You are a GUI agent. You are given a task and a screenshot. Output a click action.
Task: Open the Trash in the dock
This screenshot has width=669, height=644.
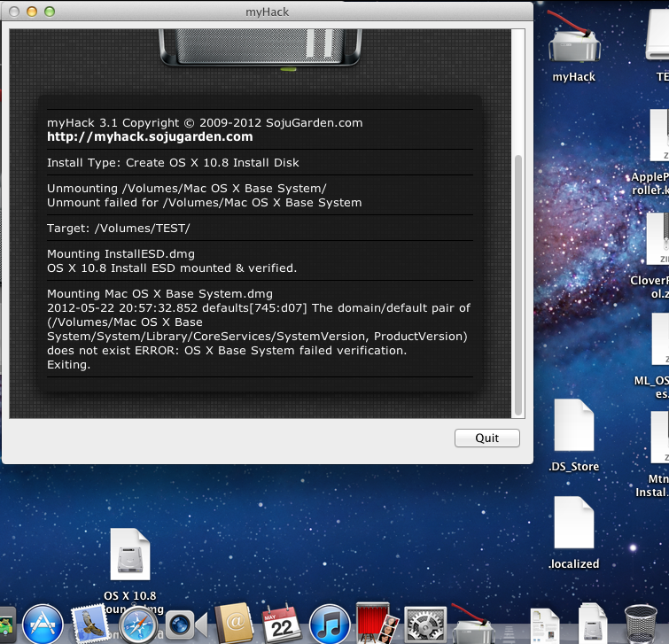pos(640,623)
